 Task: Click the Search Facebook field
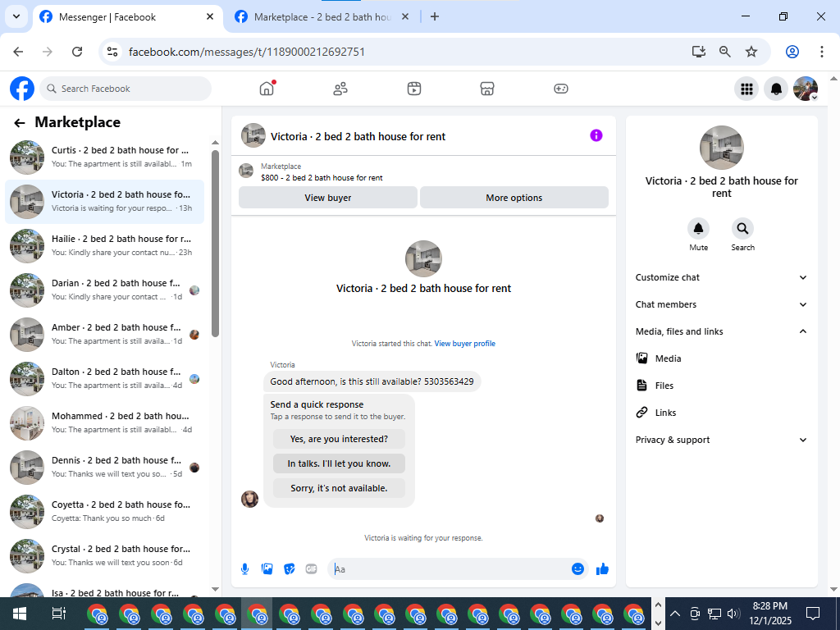126,89
